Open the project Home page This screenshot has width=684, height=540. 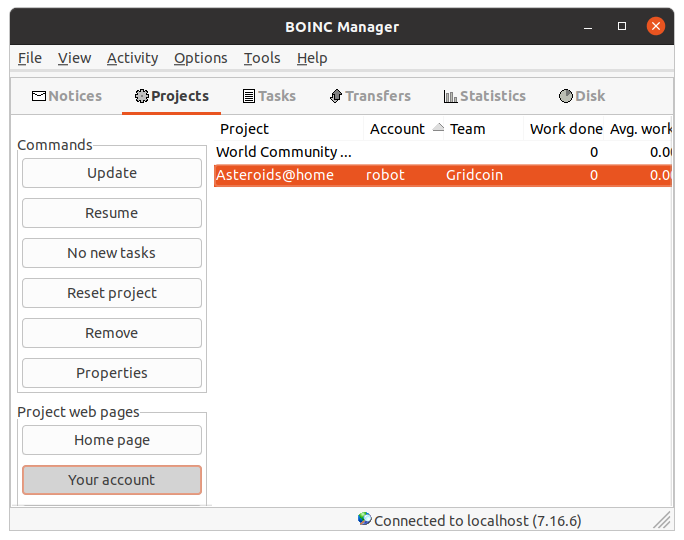pyautogui.click(x=112, y=440)
